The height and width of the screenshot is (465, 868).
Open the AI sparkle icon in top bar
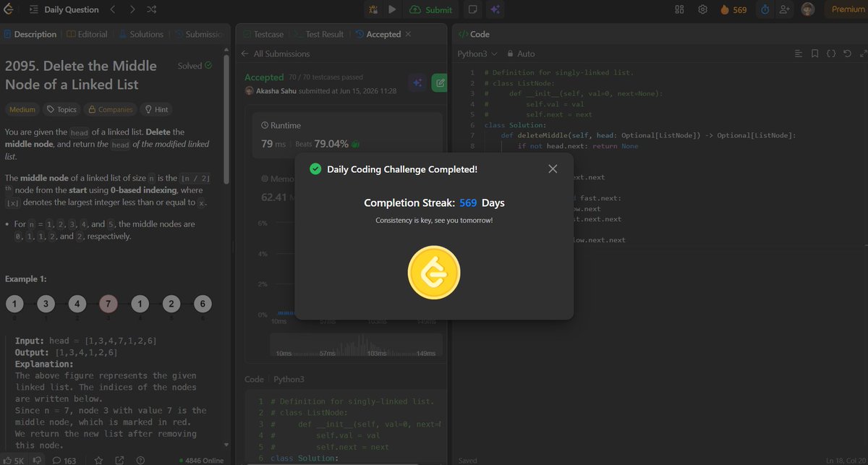(495, 9)
